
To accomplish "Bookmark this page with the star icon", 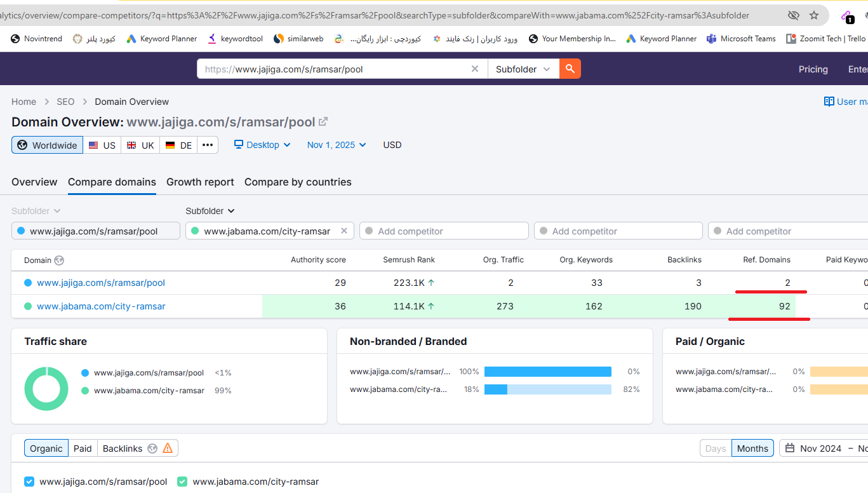I will 813,15.
